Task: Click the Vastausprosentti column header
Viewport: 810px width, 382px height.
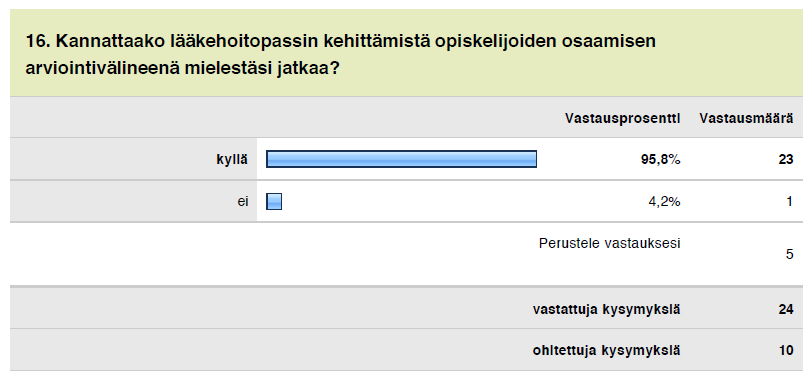Action: coord(622,118)
